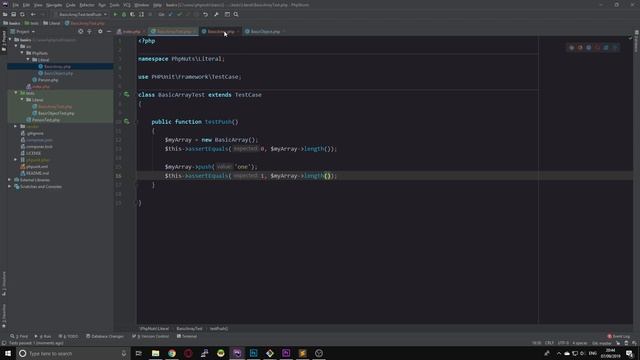640x360 pixels.
Task: Click Windows search box 'Type here to search'
Action: [73, 353]
